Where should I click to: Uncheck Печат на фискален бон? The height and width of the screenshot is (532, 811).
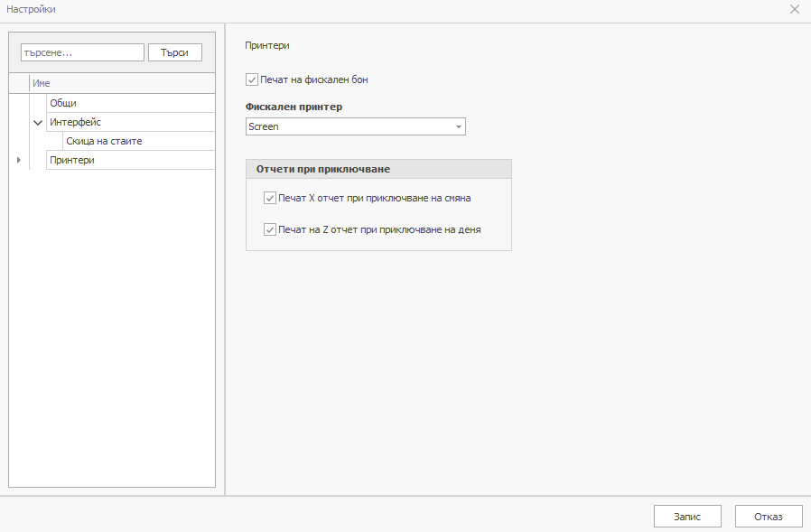tap(250, 79)
